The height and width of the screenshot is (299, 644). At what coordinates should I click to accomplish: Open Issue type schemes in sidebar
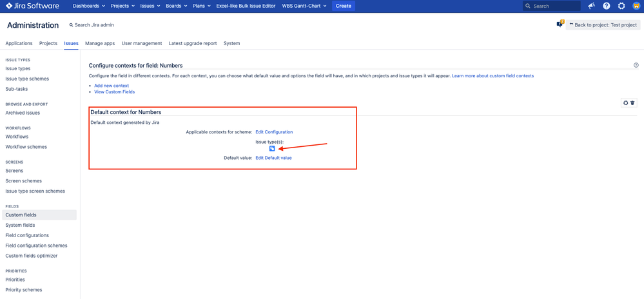(27, 79)
